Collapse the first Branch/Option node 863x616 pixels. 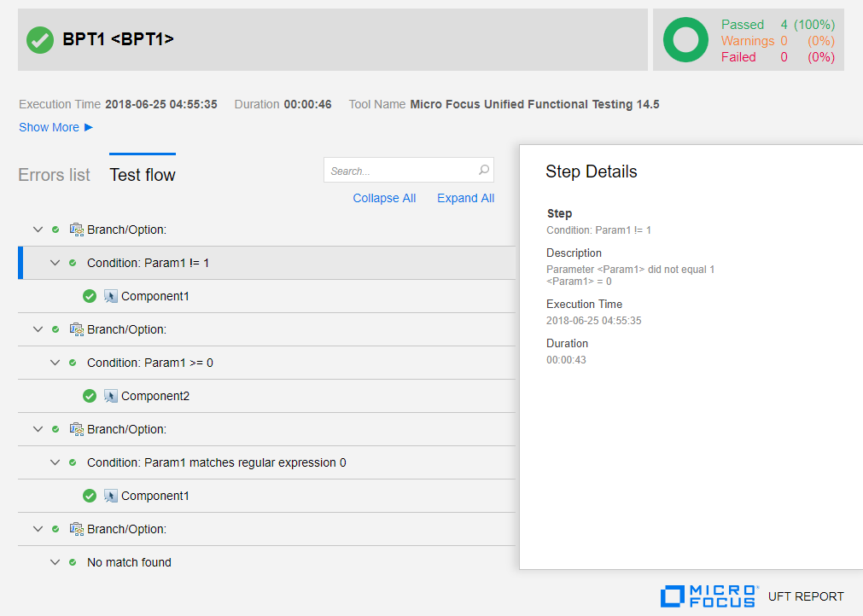click(38, 230)
